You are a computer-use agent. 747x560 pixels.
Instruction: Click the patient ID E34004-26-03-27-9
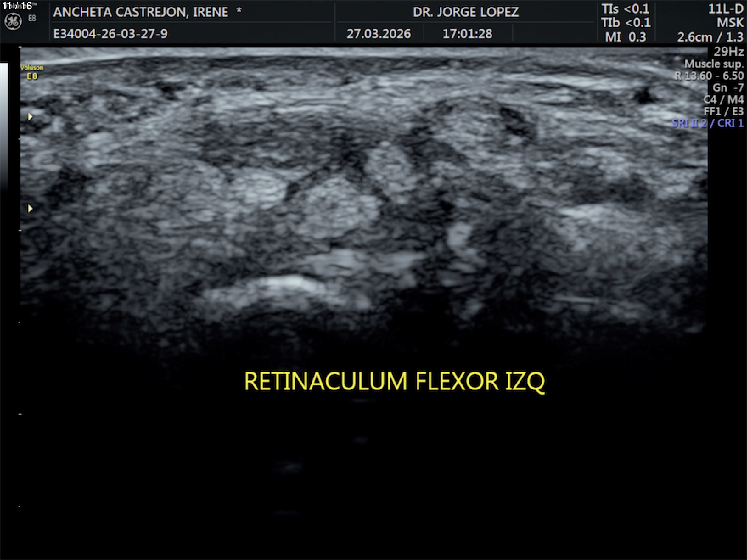[110, 34]
